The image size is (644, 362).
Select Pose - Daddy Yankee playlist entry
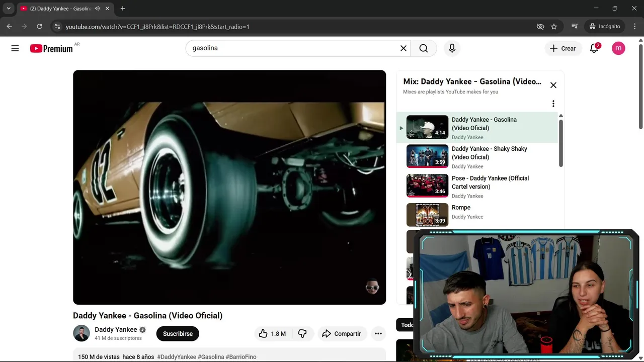[x=476, y=186]
